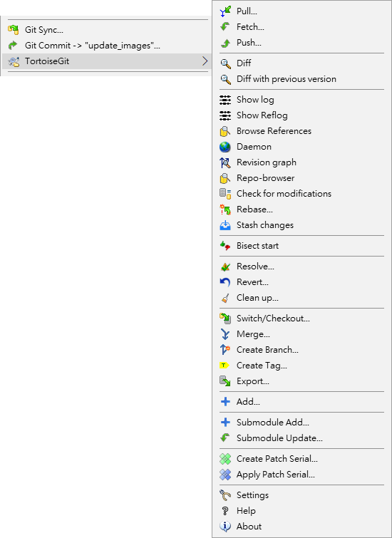Click the Create Branch icon
The width and height of the screenshot is (392, 538).
tap(225, 350)
